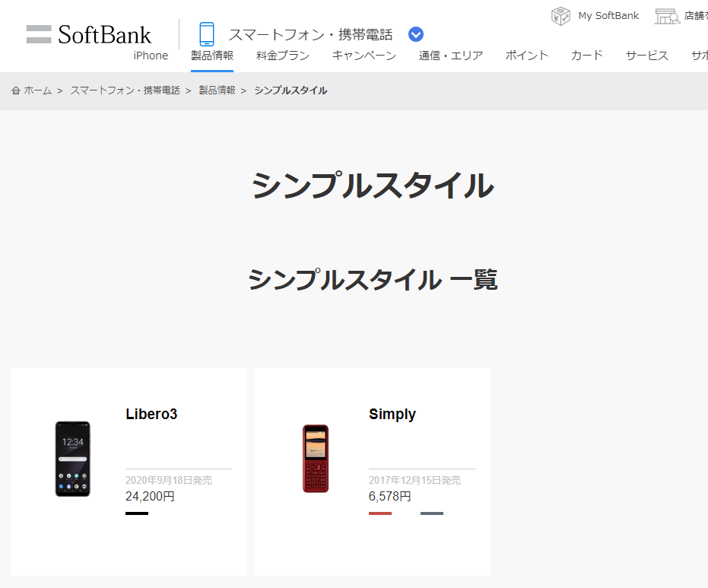Open the ポイント menu
Screen dimensions: 708x588
point(526,56)
